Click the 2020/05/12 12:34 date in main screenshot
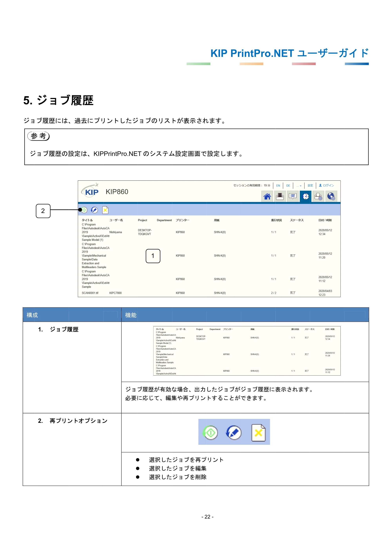The height and width of the screenshot is (555, 392). (x=325, y=232)
